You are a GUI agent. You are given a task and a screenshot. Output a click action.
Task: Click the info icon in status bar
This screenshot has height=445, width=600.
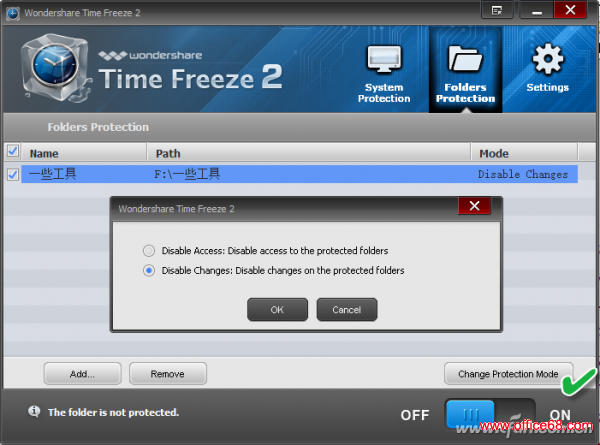point(34,412)
